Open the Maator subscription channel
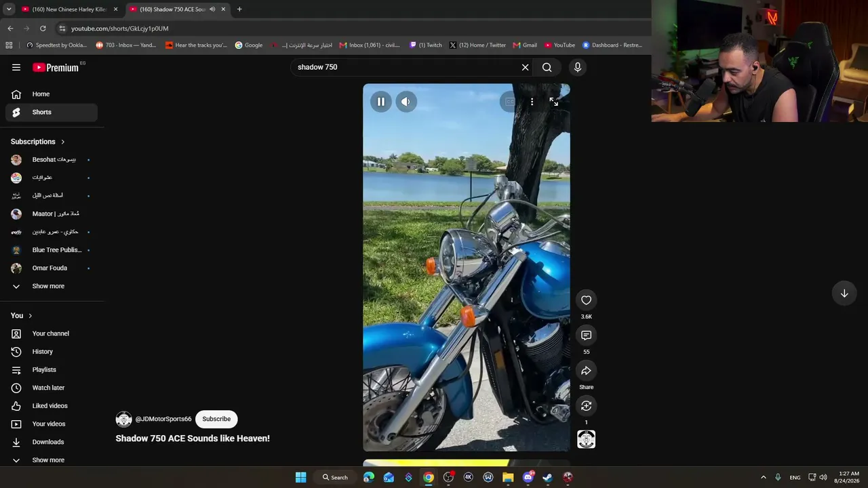 coord(52,214)
